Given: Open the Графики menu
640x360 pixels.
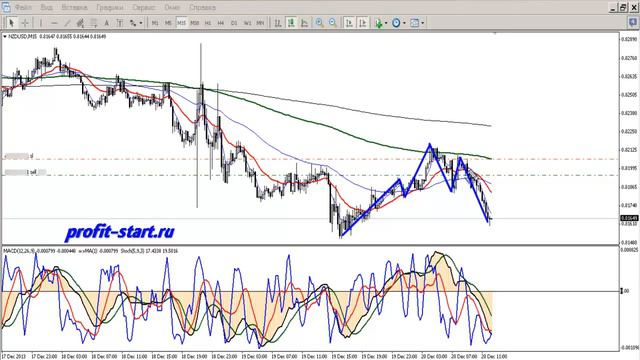Looking at the screenshot, I should tap(110, 7).
